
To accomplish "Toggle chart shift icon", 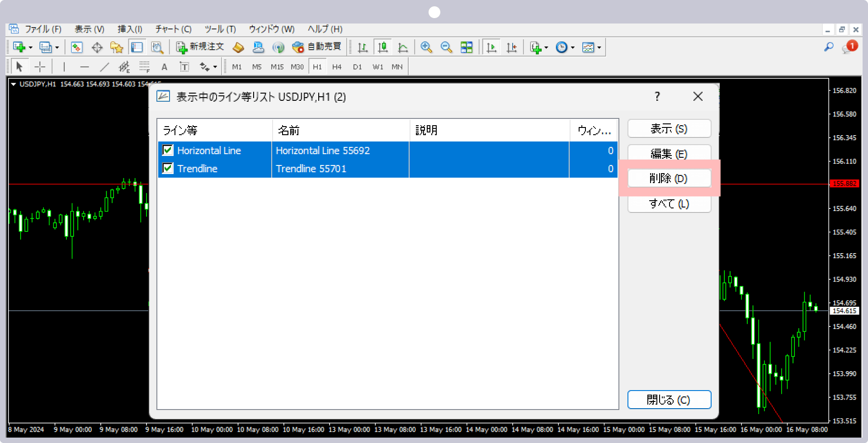I will (x=511, y=47).
